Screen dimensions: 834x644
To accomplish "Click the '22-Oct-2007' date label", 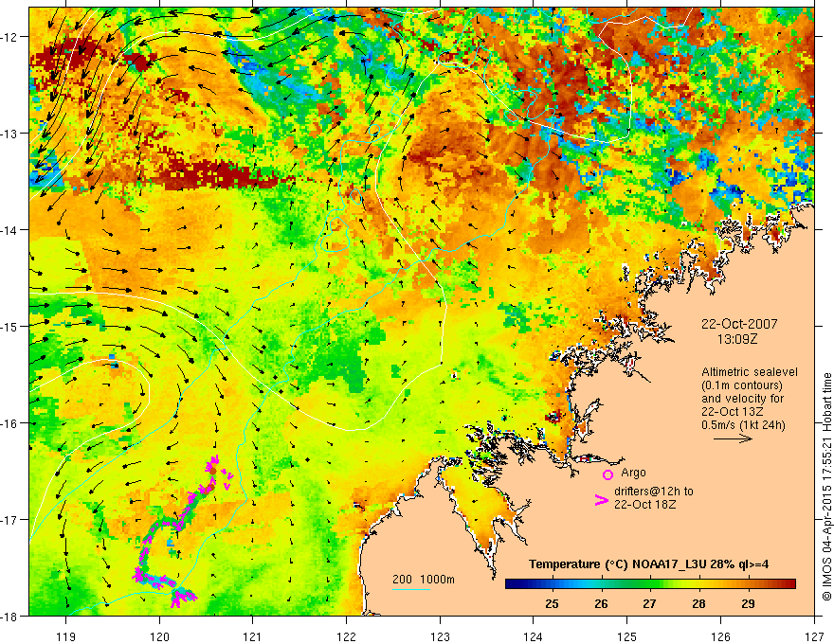I will [x=739, y=324].
